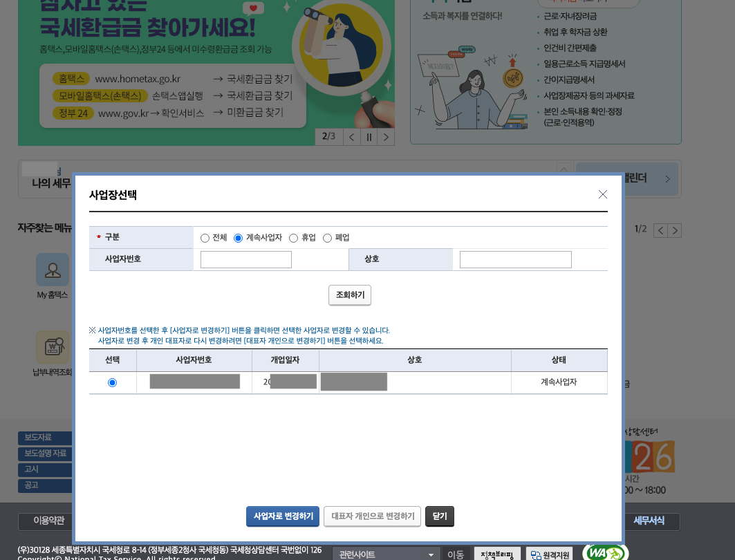Click 사업자로 변경하기 button
The width and height of the screenshot is (735, 560).
coord(283,516)
